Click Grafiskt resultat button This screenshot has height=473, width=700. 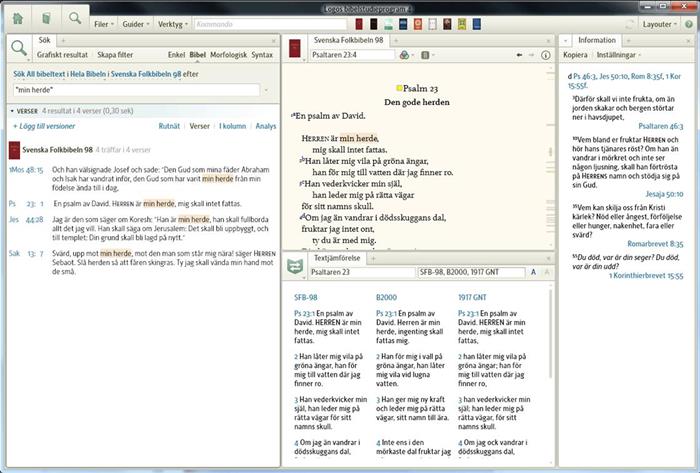62,55
